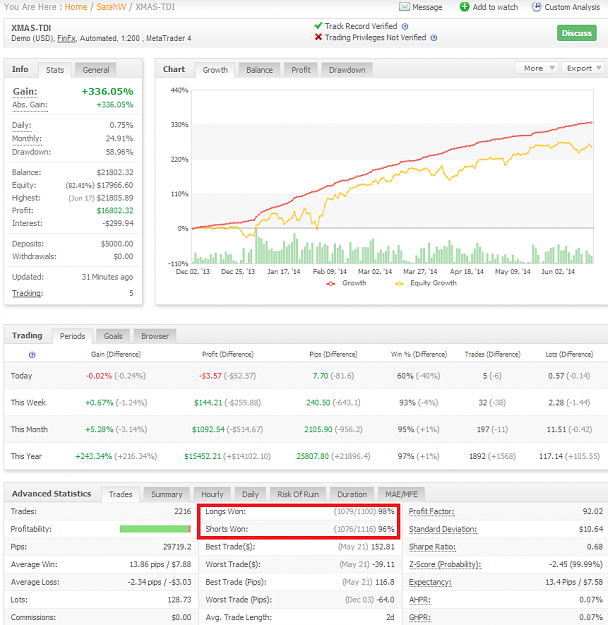
Task: Switch to the Stats tab
Action: 55,70
